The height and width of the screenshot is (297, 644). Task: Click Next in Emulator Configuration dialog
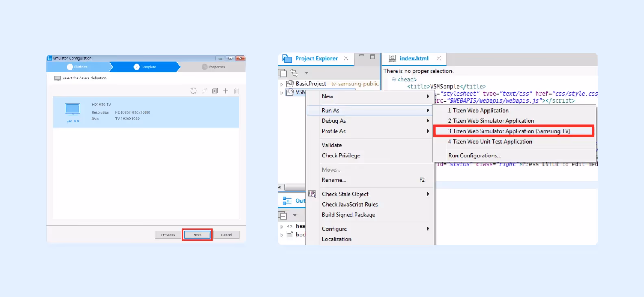pos(197,235)
